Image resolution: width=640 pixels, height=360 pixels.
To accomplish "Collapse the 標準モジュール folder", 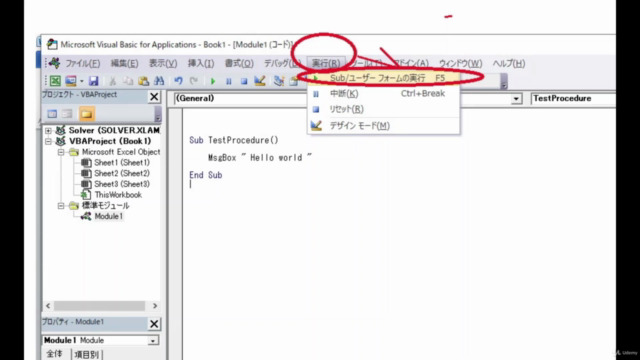I will [x=61, y=206].
